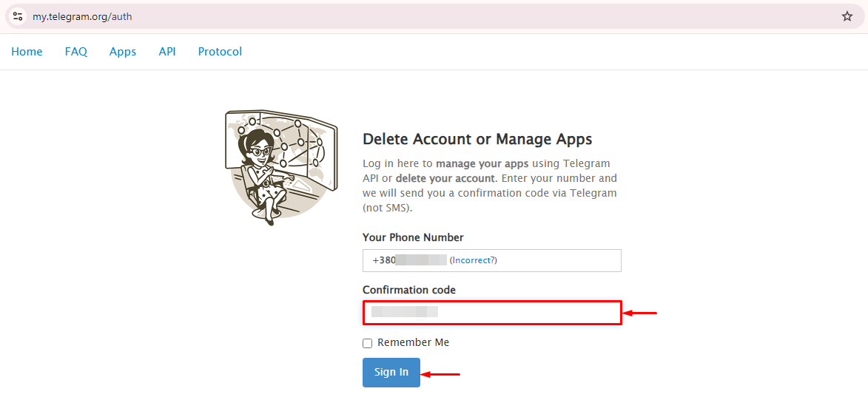Focus the Confirmation code input field
Image resolution: width=868 pixels, height=414 pixels.
492,313
